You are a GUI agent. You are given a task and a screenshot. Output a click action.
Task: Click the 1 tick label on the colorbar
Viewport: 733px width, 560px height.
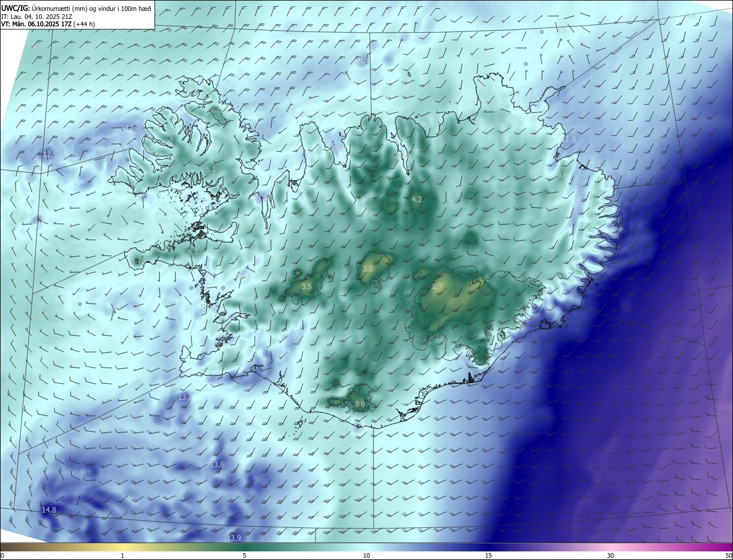pyautogui.click(x=123, y=555)
